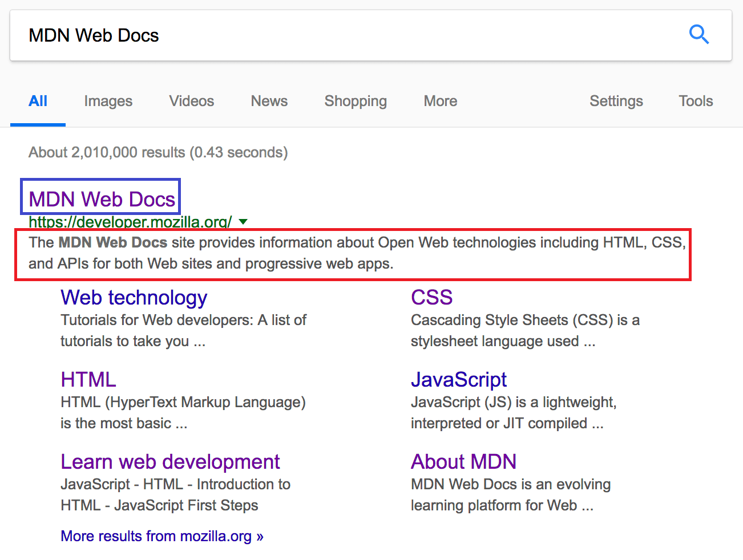Open the CSS sitelink
The height and width of the screenshot is (560, 743).
tap(432, 297)
